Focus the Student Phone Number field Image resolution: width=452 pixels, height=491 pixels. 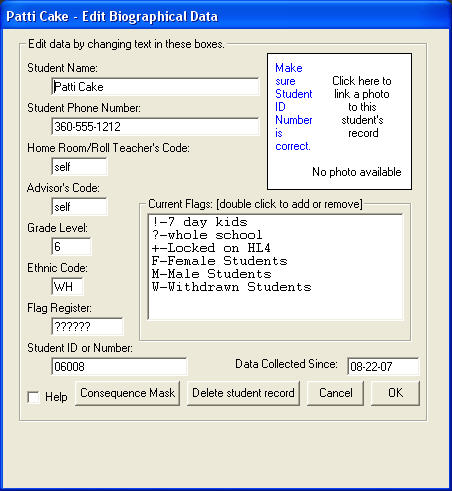pyautogui.click(x=156, y=127)
